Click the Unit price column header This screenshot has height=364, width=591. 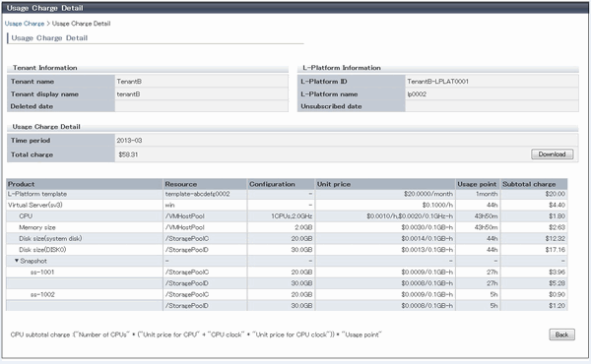coord(385,184)
